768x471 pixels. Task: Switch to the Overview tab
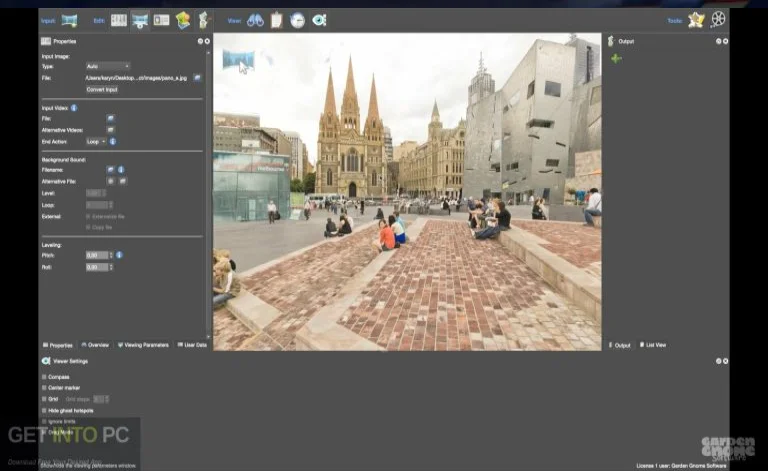click(96, 345)
